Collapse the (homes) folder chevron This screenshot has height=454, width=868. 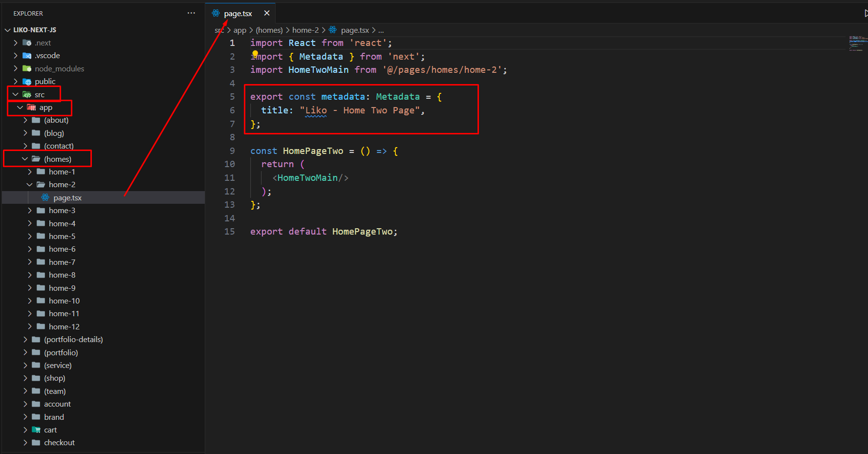tap(25, 159)
